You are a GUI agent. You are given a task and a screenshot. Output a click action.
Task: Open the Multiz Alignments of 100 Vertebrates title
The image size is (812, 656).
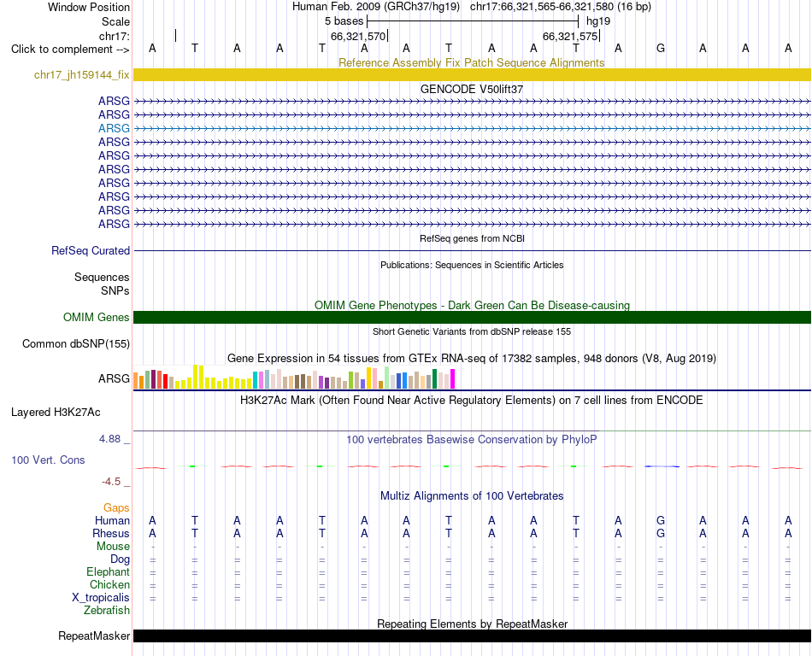[x=472, y=495]
